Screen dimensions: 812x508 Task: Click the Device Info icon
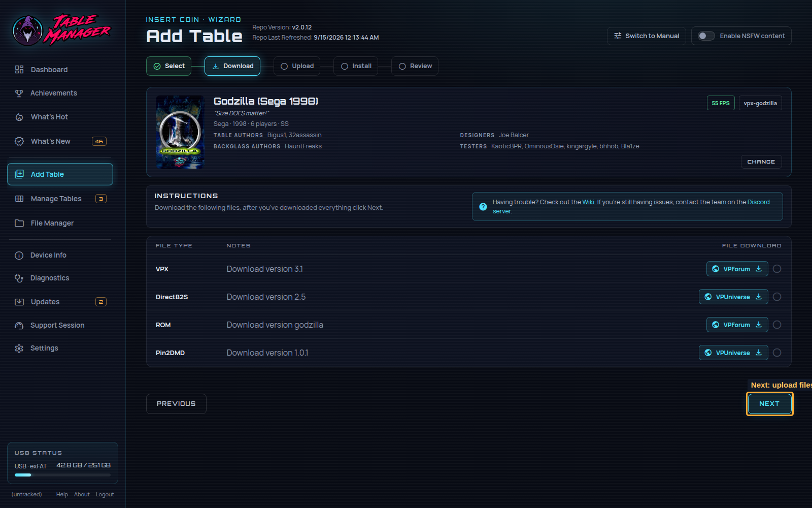point(19,256)
